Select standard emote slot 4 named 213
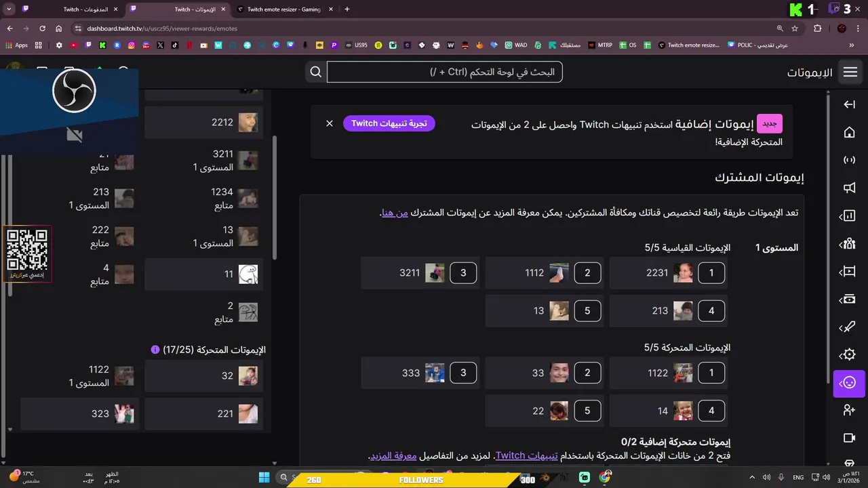868x488 pixels. coord(669,311)
